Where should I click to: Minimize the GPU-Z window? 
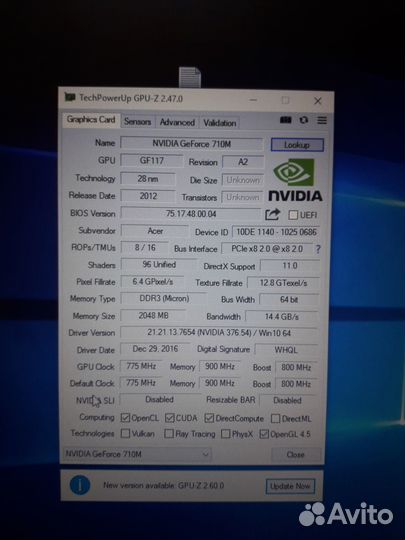coord(253,100)
